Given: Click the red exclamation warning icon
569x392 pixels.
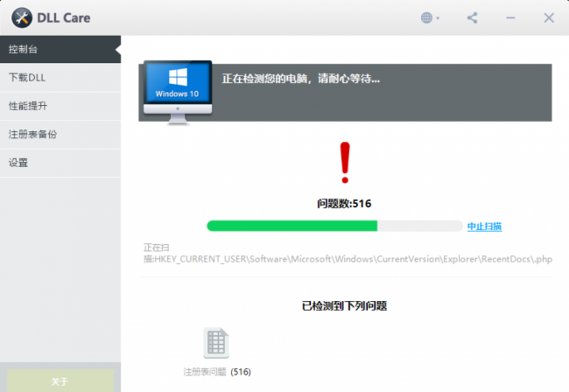Looking at the screenshot, I should (345, 163).
